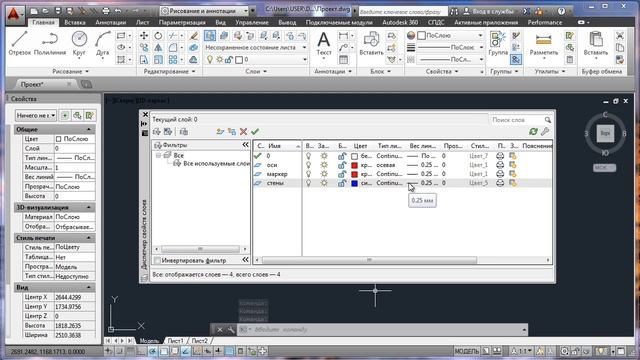Toggle new viewport freeze for layer 0

pos(513,156)
